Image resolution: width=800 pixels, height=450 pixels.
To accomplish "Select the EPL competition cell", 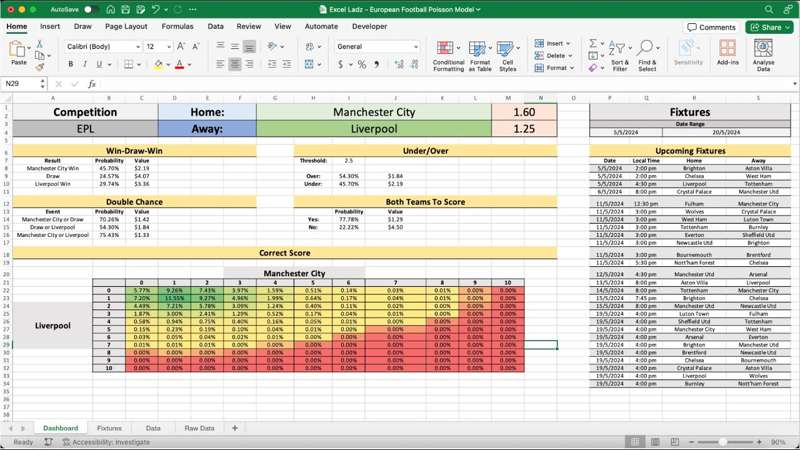I will click(x=85, y=129).
